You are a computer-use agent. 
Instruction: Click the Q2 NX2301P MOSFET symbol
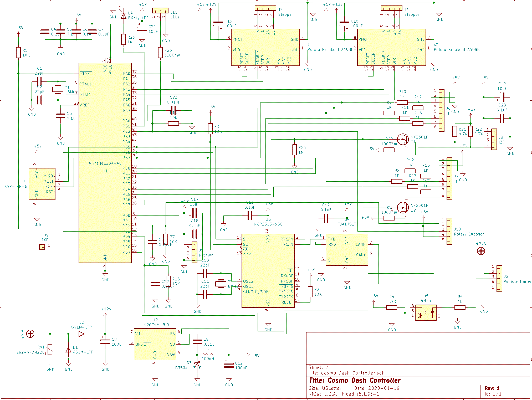point(403,208)
